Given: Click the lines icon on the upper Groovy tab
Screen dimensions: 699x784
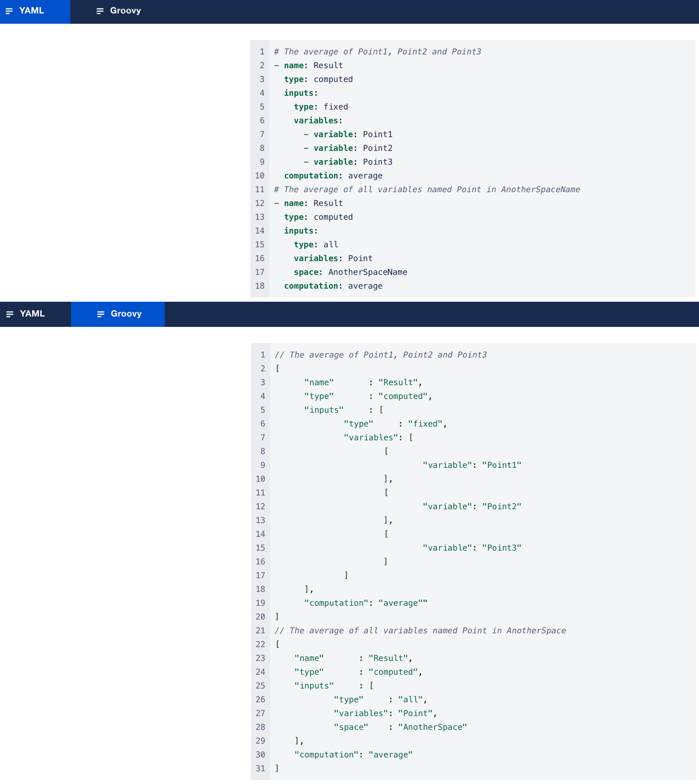Looking at the screenshot, I should tap(100, 11).
